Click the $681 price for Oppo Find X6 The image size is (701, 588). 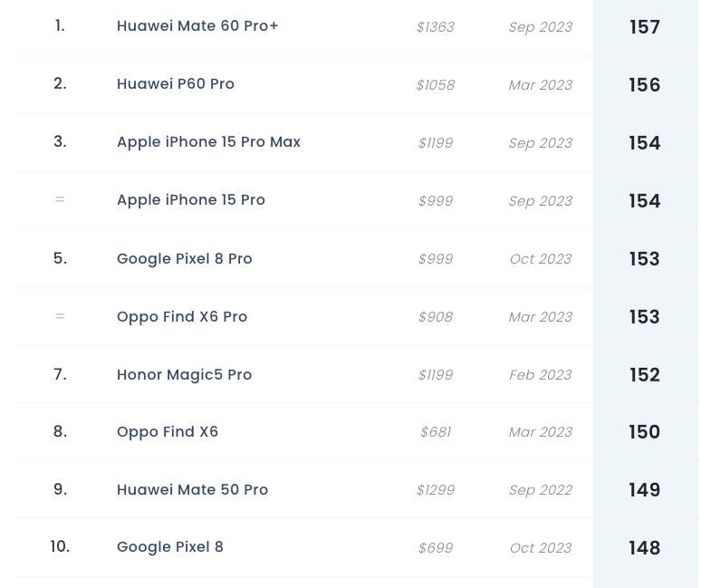point(436,432)
